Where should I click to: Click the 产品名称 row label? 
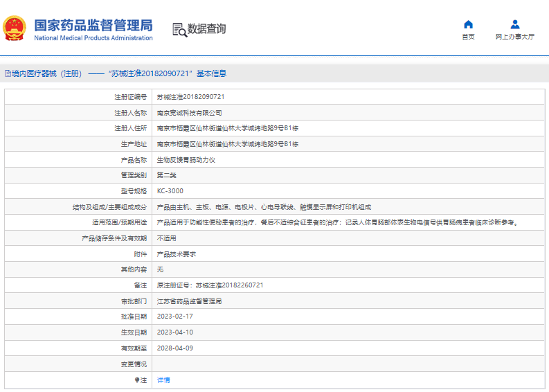coord(134,160)
